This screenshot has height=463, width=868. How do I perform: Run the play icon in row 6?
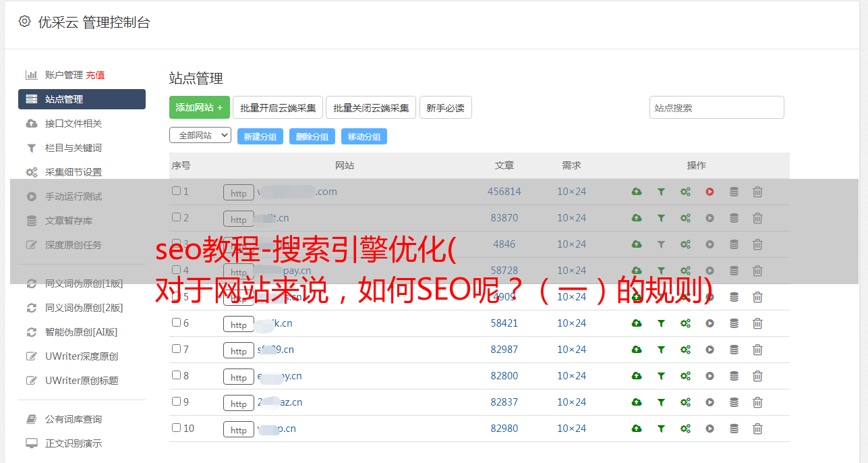tap(710, 323)
